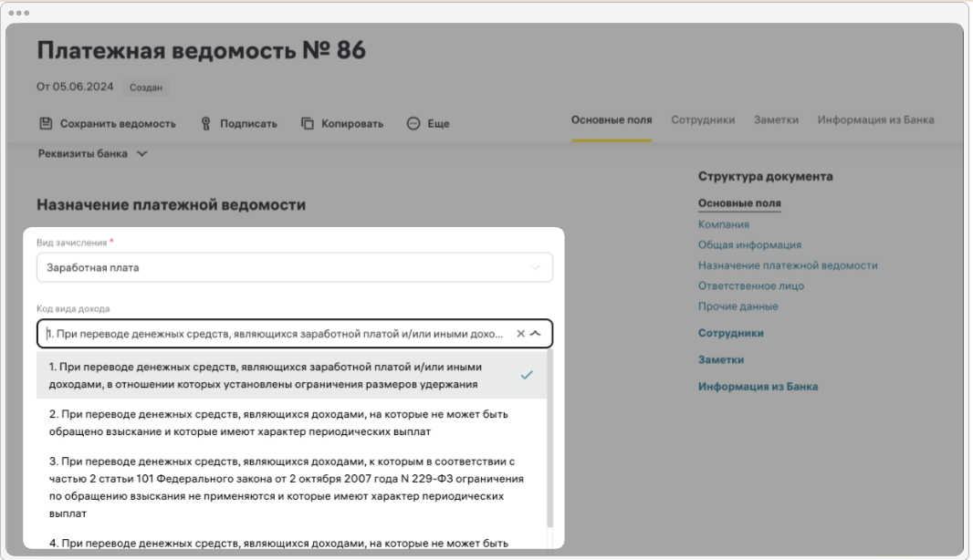
Task: Jump to Ответственное лицо section link
Action: (x=751, y=285)
